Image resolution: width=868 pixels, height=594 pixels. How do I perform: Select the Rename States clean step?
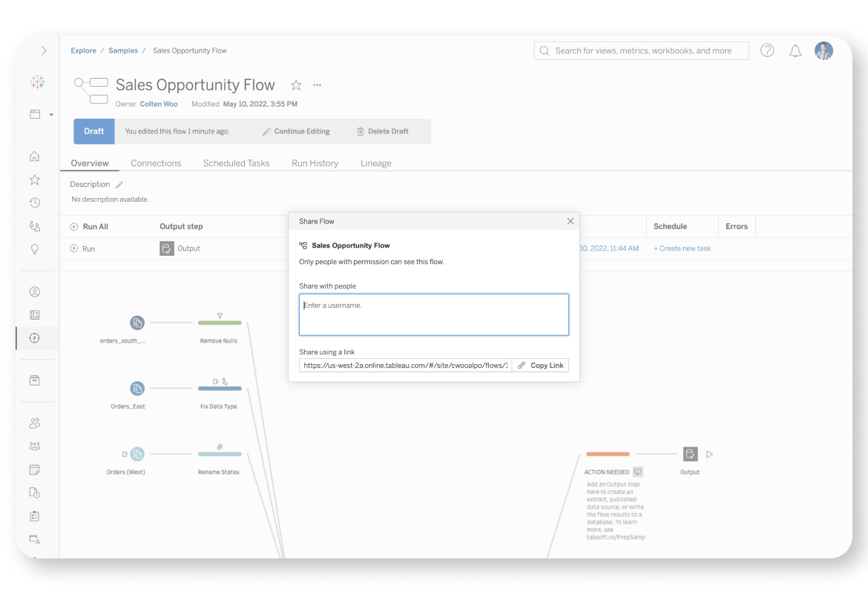pos(220,454)
